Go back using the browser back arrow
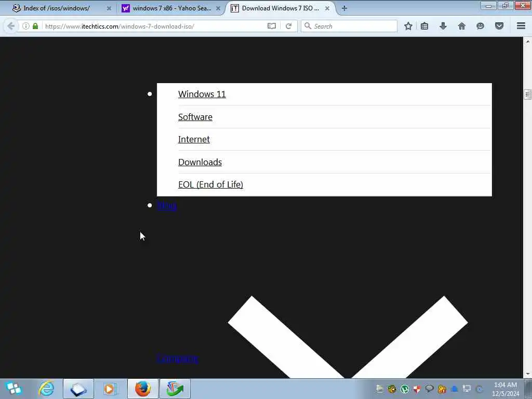This screenshot has width=532, height=399. pyautogui.click(x=11, y=26)
